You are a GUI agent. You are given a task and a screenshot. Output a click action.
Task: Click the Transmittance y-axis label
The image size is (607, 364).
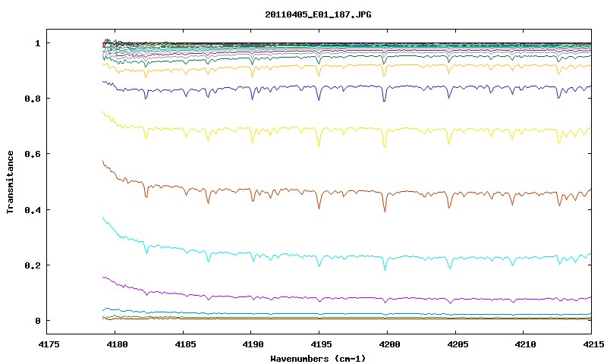click(10, 182)
